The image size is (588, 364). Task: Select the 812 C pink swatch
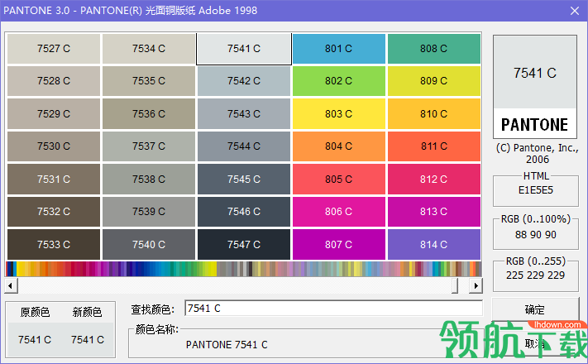[x=434, y=179]
